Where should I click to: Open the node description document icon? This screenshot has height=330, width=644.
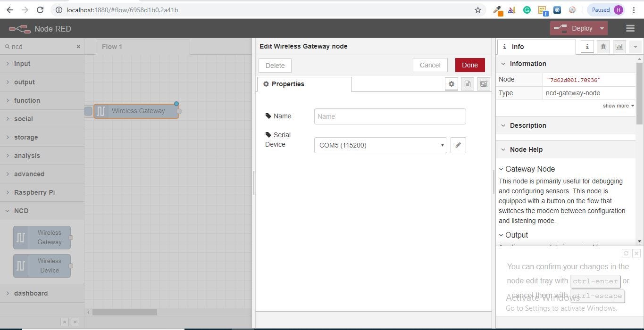point(467,83)
